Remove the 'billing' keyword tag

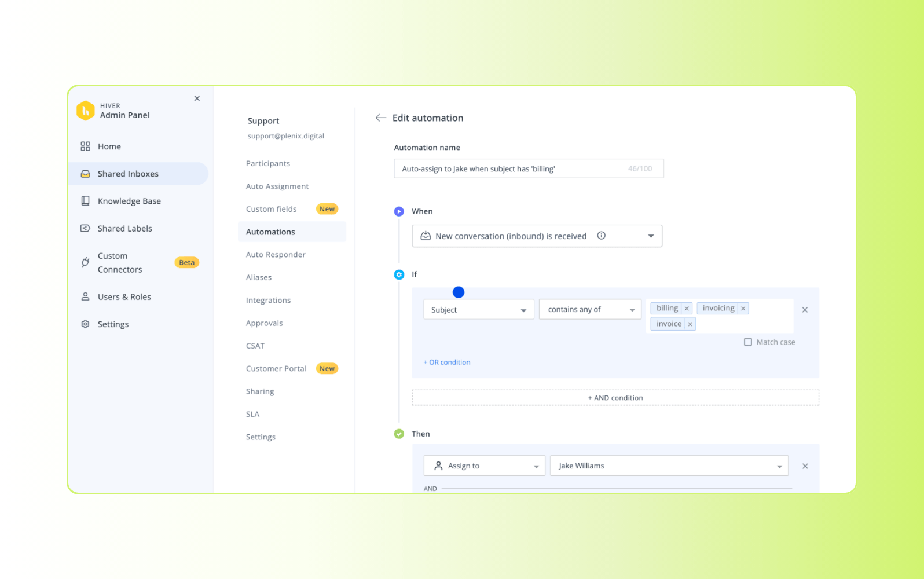point(687,309)
